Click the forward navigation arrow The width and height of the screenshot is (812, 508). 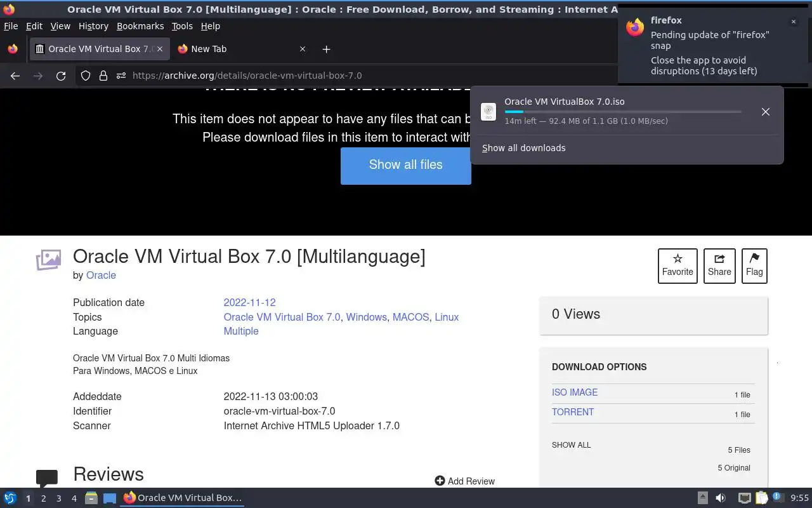[x=38, y=76]
